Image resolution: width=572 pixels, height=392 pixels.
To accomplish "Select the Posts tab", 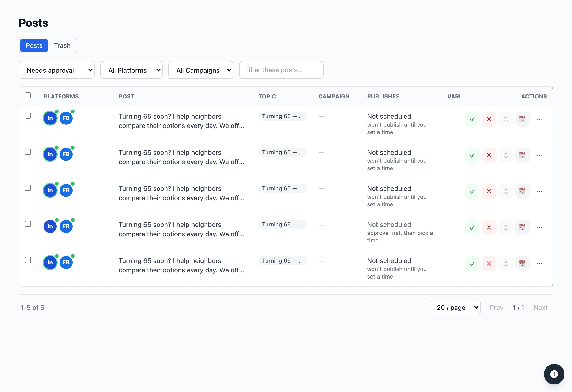I will point(34,45).
